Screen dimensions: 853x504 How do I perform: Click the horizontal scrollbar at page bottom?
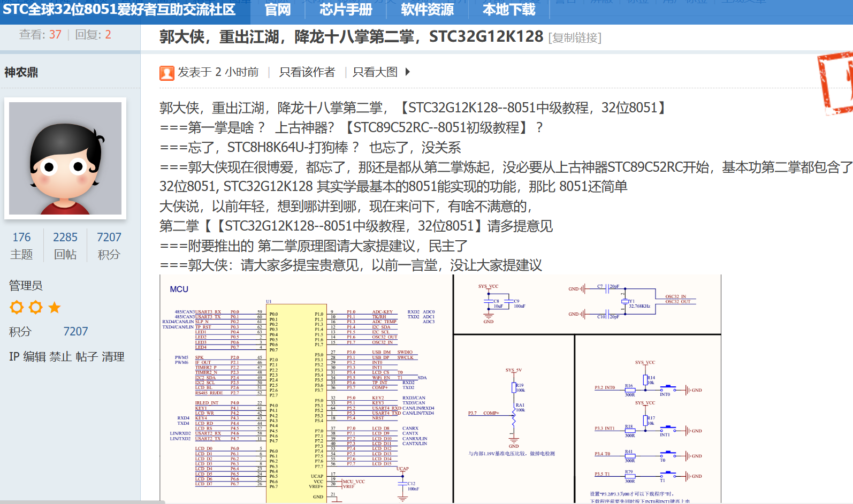[x=82, y=502]
